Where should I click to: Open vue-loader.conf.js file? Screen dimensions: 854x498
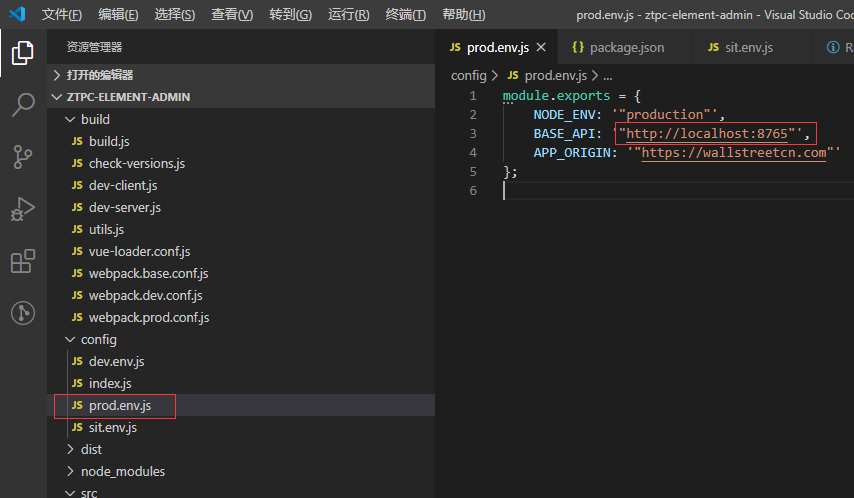[241, 251]
